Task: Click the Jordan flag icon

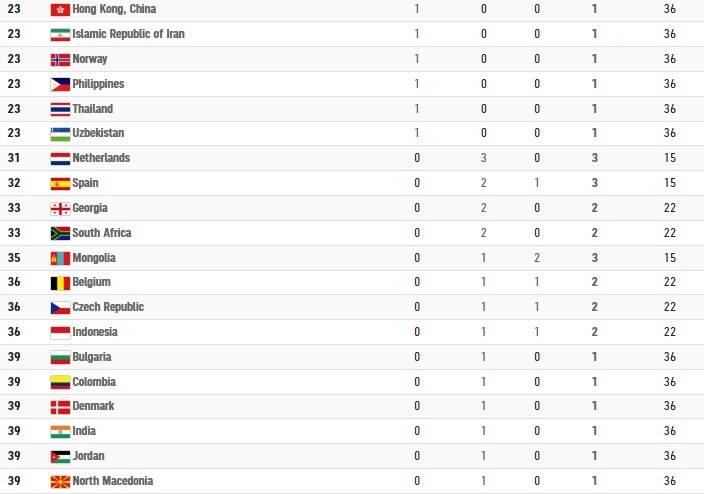Action: 60,457
